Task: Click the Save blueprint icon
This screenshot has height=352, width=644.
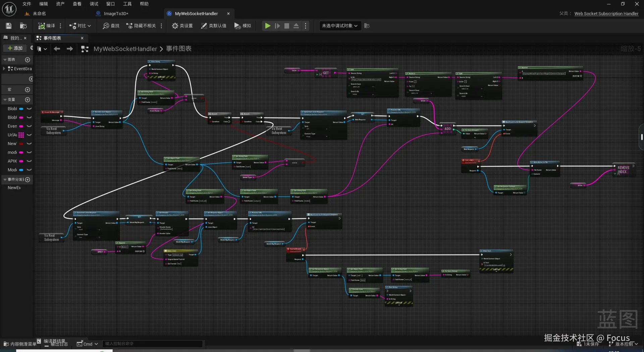Action: click(x=9, y=26)
